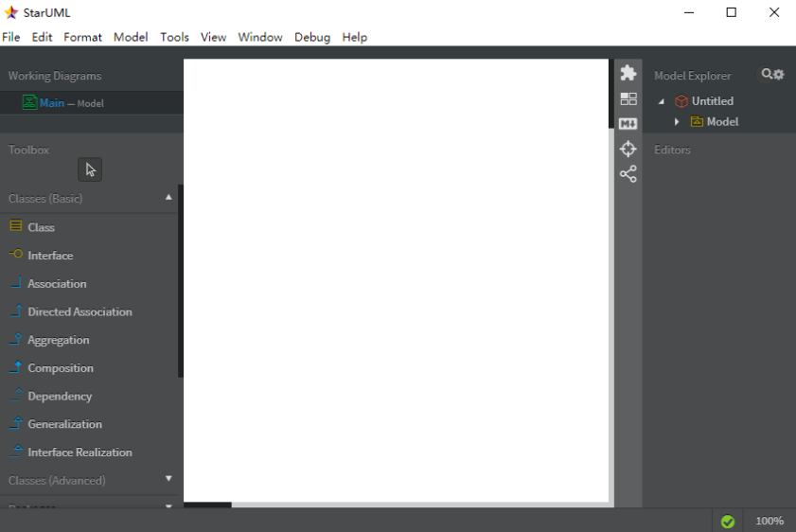This screenshot has height=532, width=796.
Task: Open the Markdown documentation icon
Action: point(628,123)
